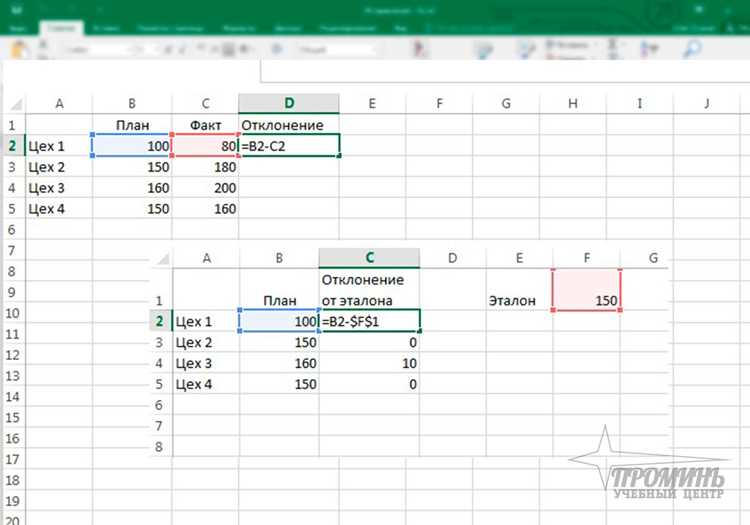The height and width of the screenshot is (525, 750).
Task: Click the cell with value 180
Action: click(205, 167)
